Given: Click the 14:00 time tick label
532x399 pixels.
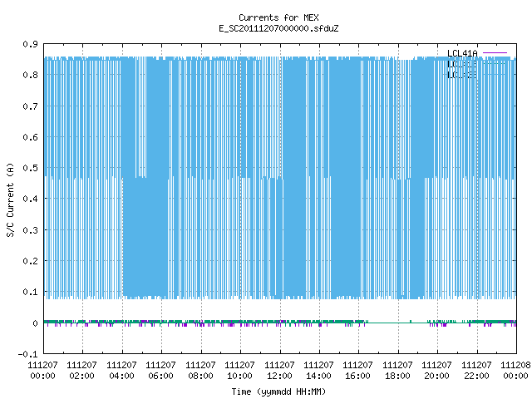Looking at the screenshot, I should (x=318, y=376).
